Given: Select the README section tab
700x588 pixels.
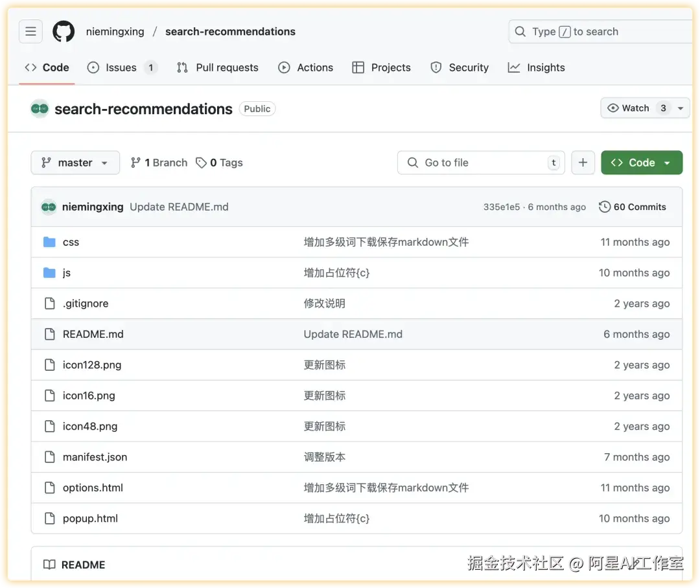Looking at the screenshot, I should 75,565.
